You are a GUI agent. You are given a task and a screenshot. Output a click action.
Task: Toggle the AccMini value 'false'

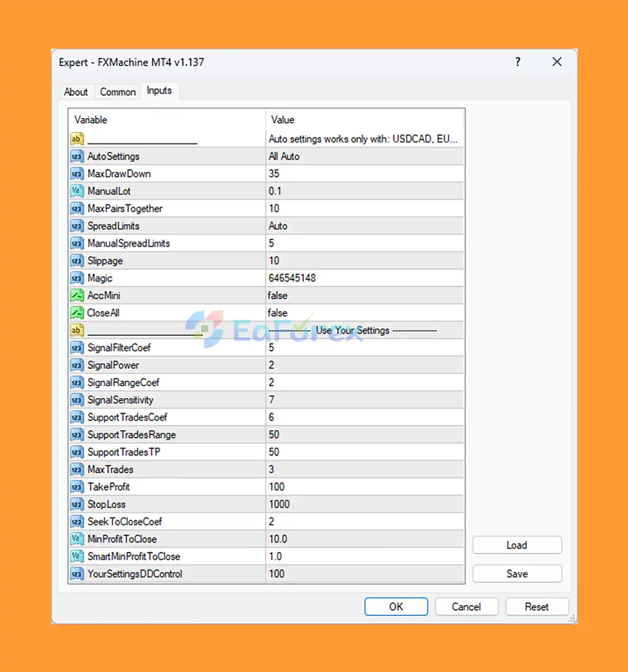click(x=365, y=296)
